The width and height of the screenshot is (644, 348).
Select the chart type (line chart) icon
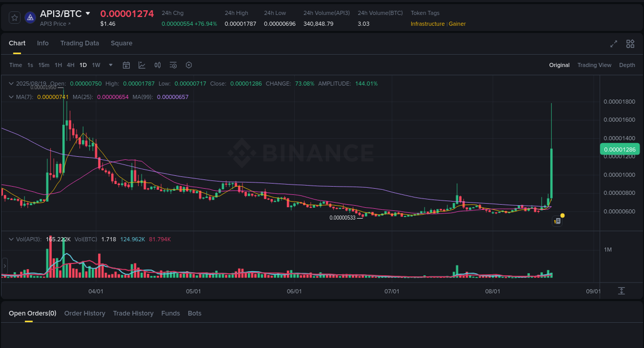pyautogui.click(x=142, y=65)
